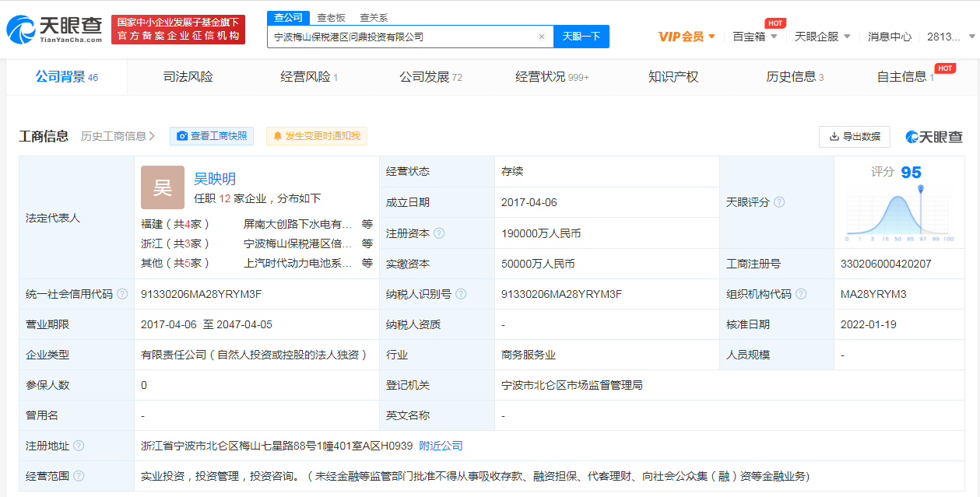Open legal representative 吴映明 profile link

tap(215, 179)
